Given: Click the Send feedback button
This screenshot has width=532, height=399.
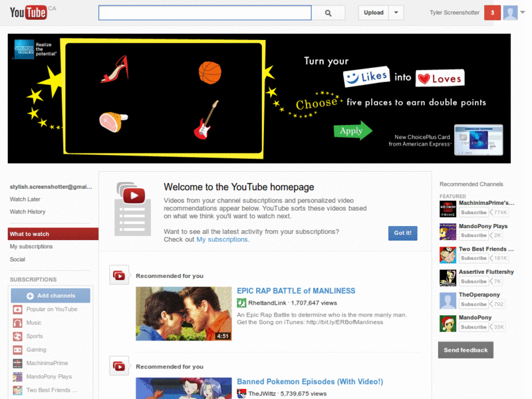Looking at the screenshot, I should (x=465, y=350).
